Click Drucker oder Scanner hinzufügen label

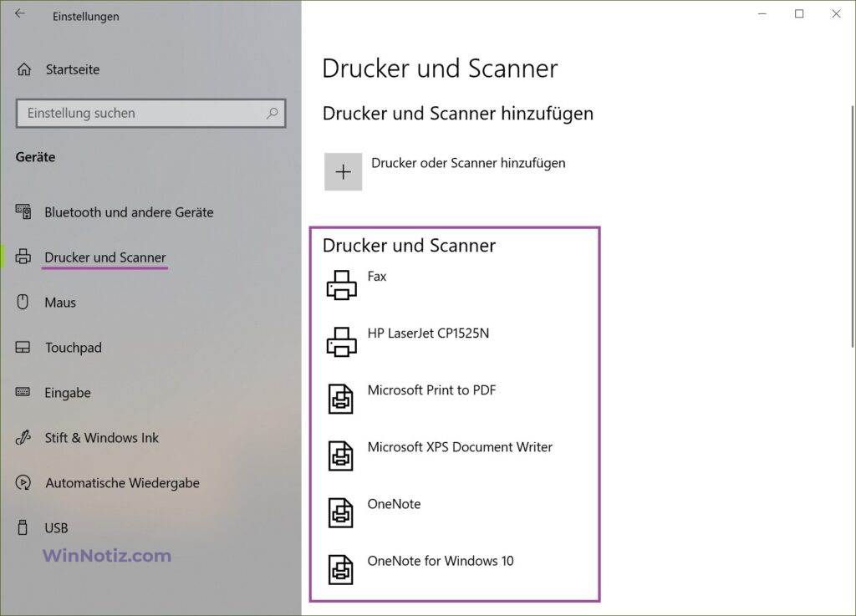pyautogui.click(x=468, y=163)
